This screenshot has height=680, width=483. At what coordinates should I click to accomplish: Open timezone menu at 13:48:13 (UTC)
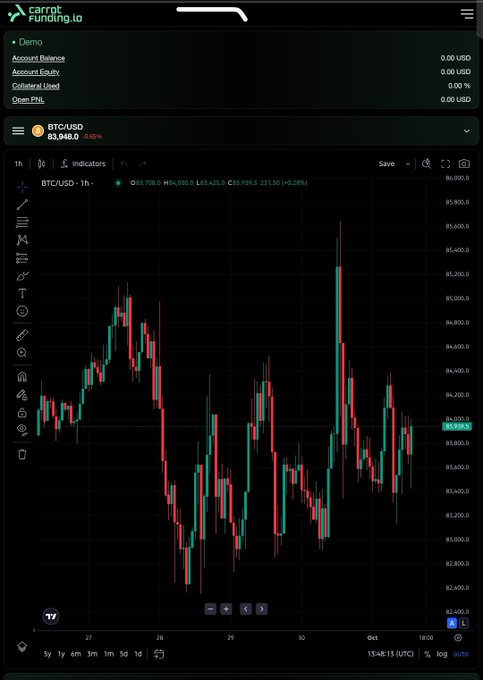point(390,654)
